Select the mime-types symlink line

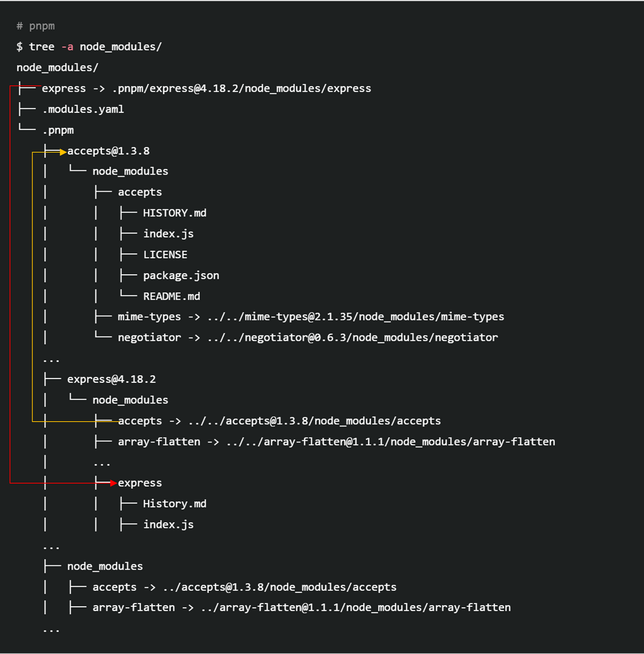311,317
